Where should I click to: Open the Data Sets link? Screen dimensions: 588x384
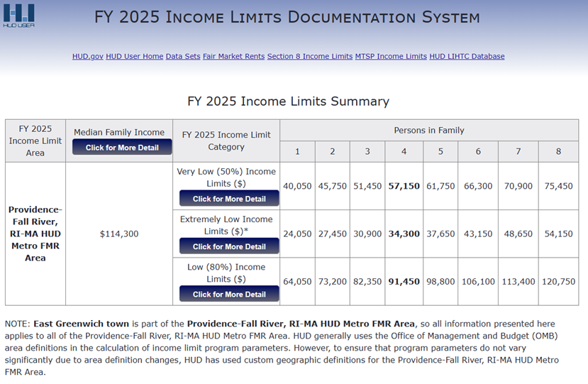[183, 56]
